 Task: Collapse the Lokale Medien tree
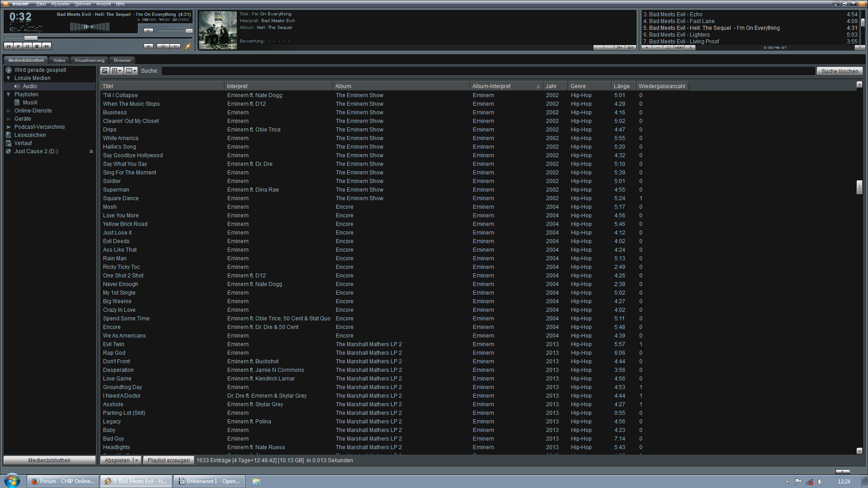[8, 78]
